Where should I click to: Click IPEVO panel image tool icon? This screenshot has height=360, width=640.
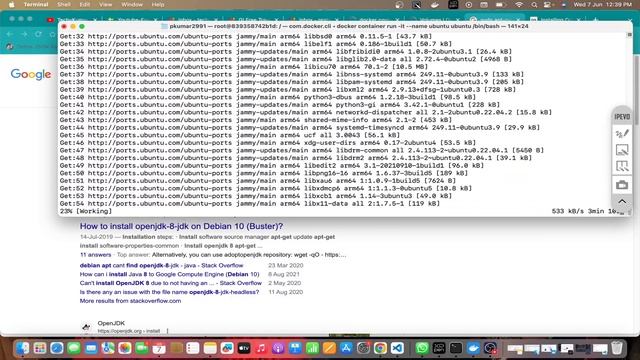(x=622, y=150)
